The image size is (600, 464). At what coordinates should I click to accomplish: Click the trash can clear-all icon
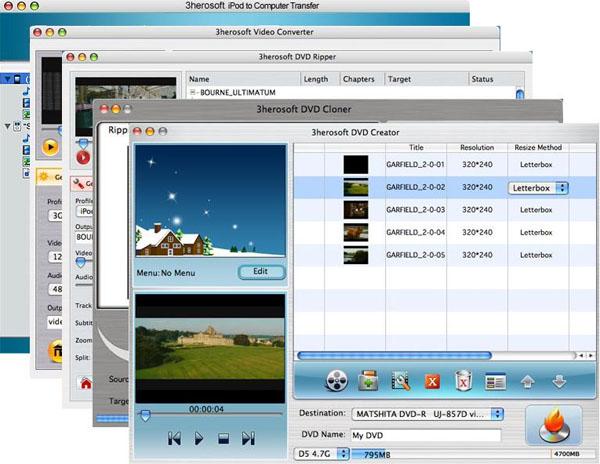click(463, 381)
